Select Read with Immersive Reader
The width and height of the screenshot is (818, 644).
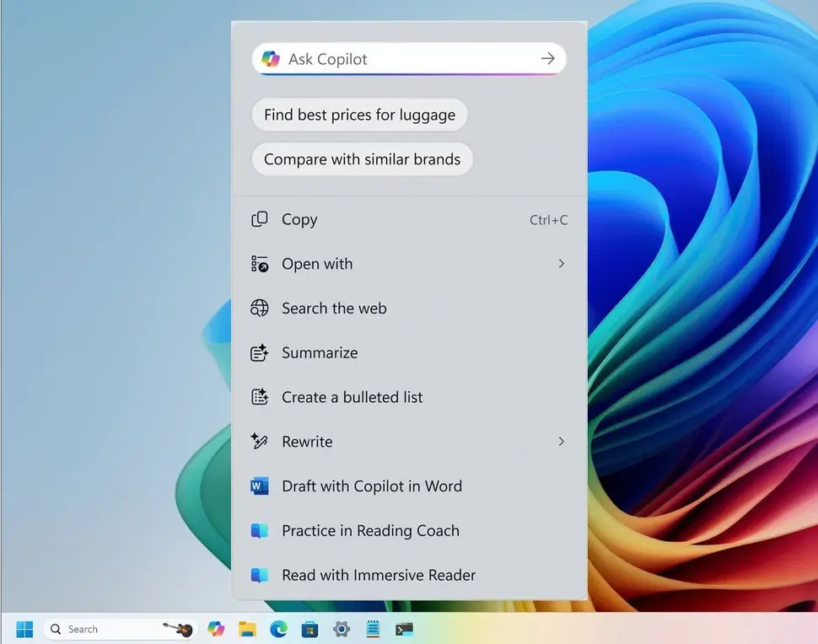pyautogui.click(x=410, y=575)
